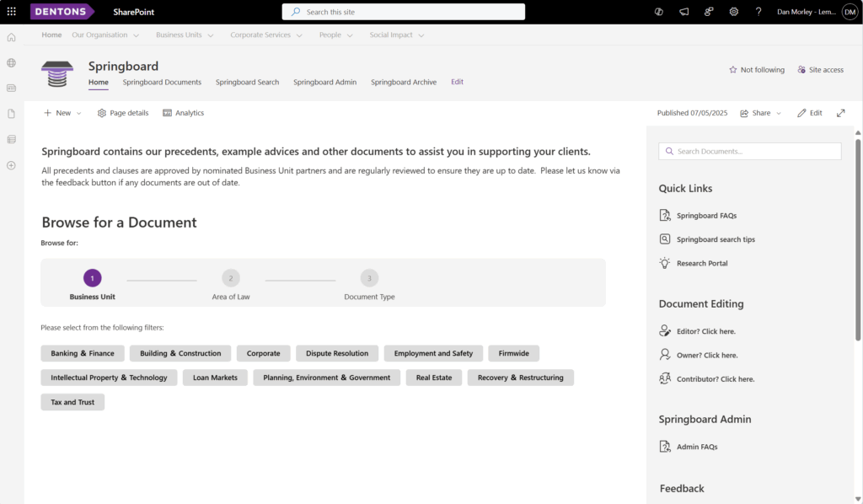This screenshot has width=863, height=504.
Task: Click the Springboard site logo
Action: (57, 74)
